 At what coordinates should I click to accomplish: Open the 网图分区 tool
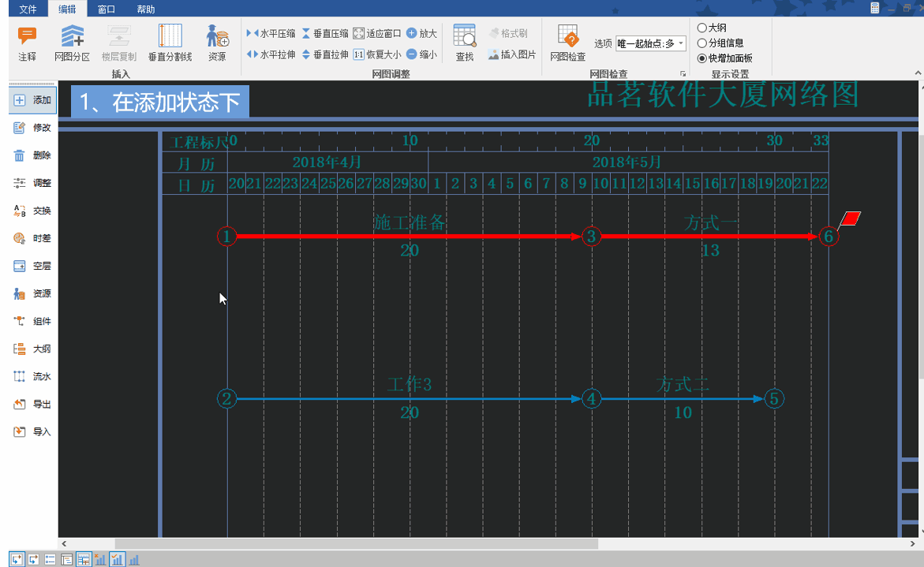pyautogui.click(x=73, y=43)
